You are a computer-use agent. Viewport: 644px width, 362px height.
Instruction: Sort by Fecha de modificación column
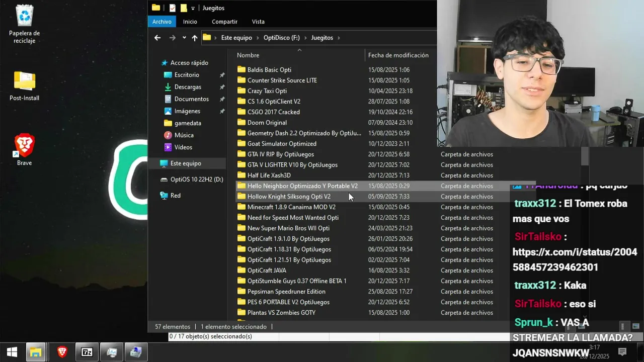pyautogui.click(x=398, y=55)
